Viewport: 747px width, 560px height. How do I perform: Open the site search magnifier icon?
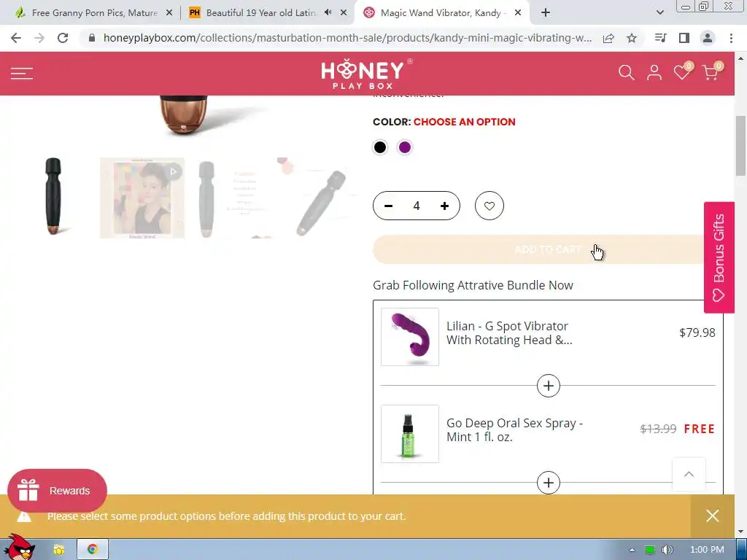tap(626, 73)
